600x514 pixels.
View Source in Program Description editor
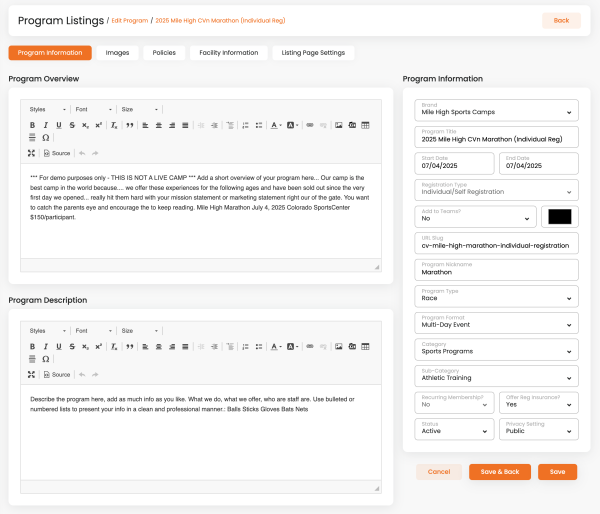click(57, 374)
